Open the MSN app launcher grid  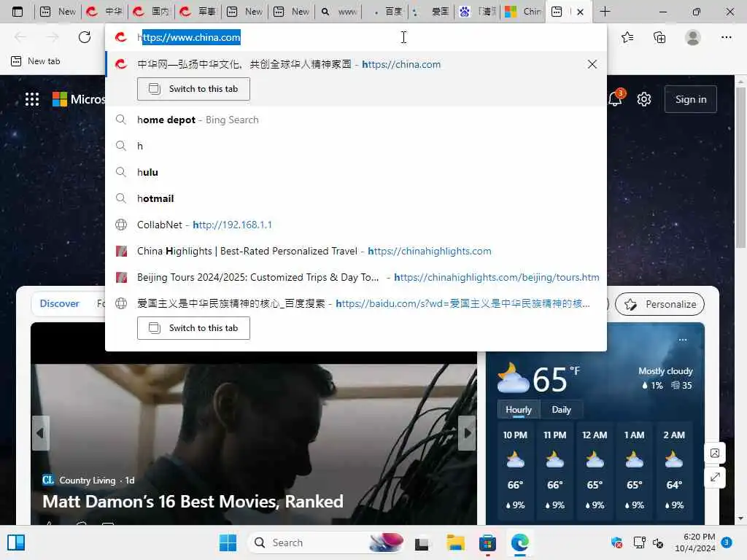coord(32,99)
